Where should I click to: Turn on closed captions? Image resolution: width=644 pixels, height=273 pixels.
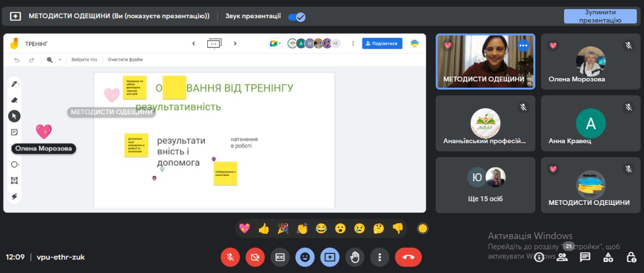tap(280, 257)
